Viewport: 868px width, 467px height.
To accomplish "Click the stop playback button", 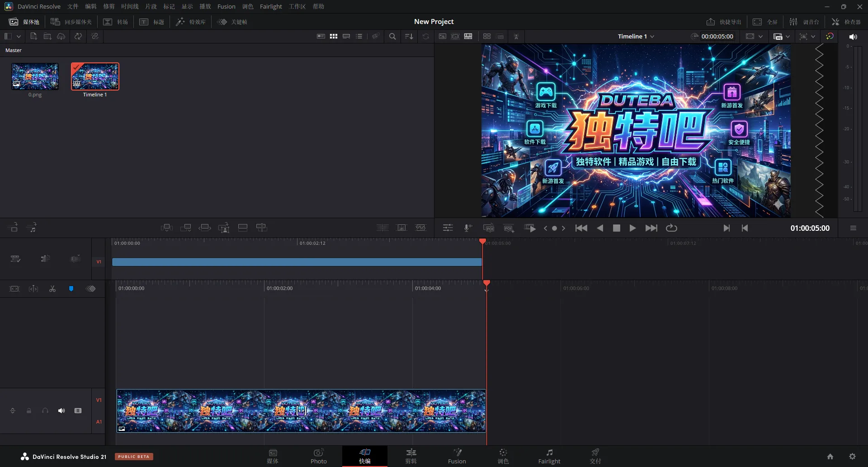I will [616, 228].
